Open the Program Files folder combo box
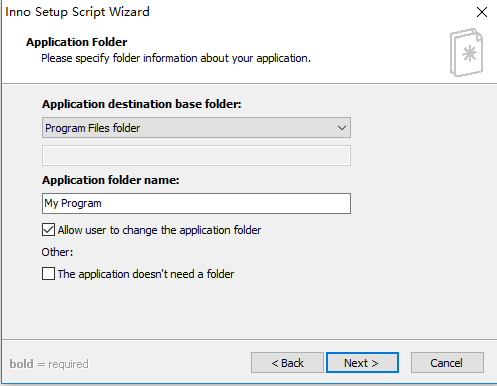 (x=196, y=128)
